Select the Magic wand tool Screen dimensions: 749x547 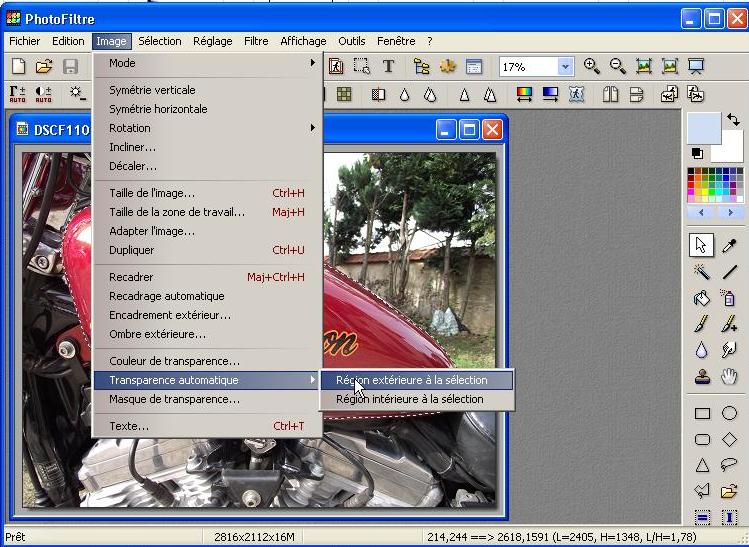pyautogui.click(x=702, y=272)
